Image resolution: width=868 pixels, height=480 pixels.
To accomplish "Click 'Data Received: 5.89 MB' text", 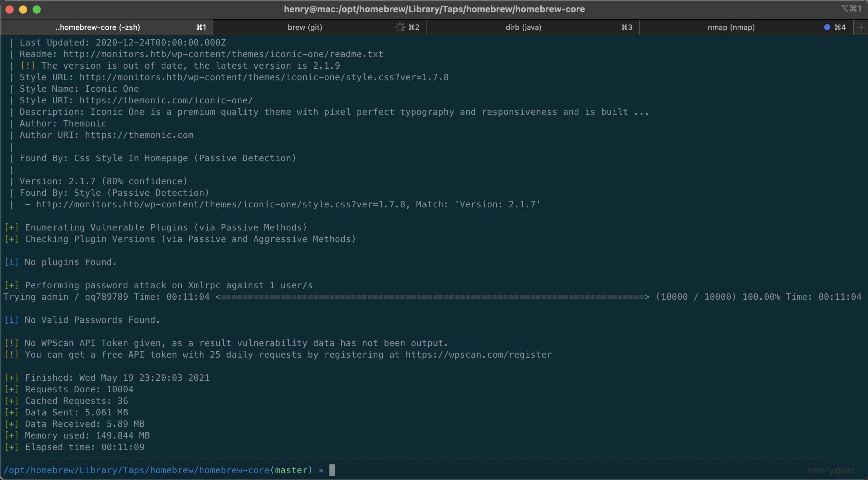I will (85, 424).
